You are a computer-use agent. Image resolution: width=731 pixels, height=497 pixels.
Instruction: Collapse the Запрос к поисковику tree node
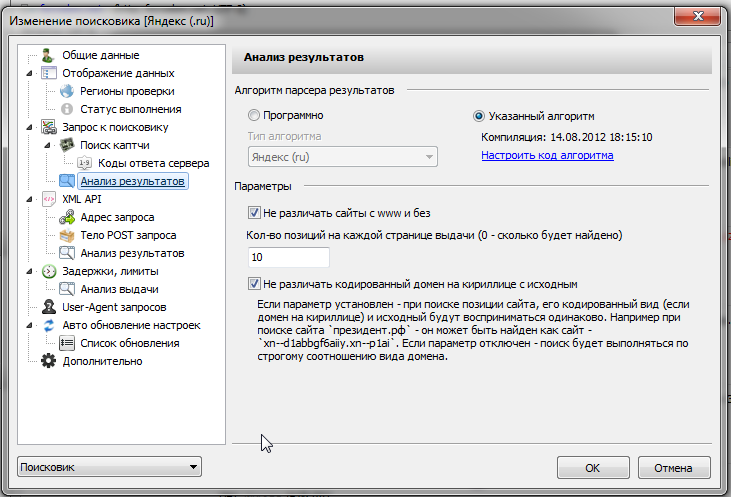(30, 127)
